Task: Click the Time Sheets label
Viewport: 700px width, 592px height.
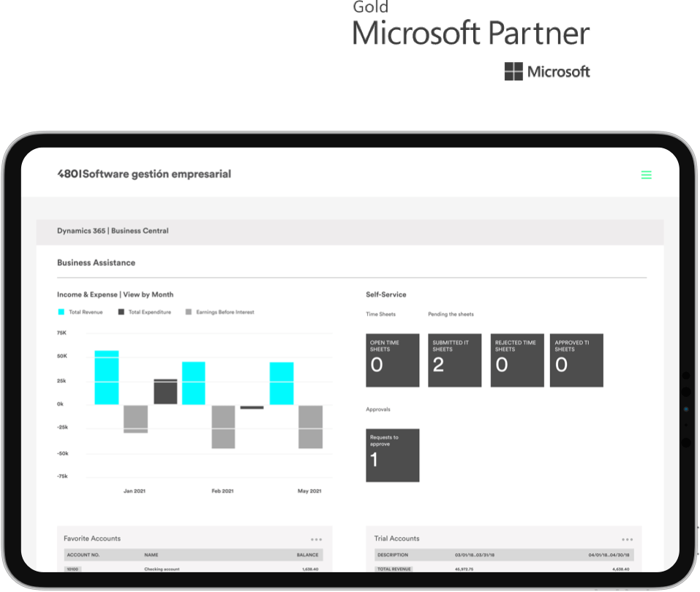Action: (381, 314)
